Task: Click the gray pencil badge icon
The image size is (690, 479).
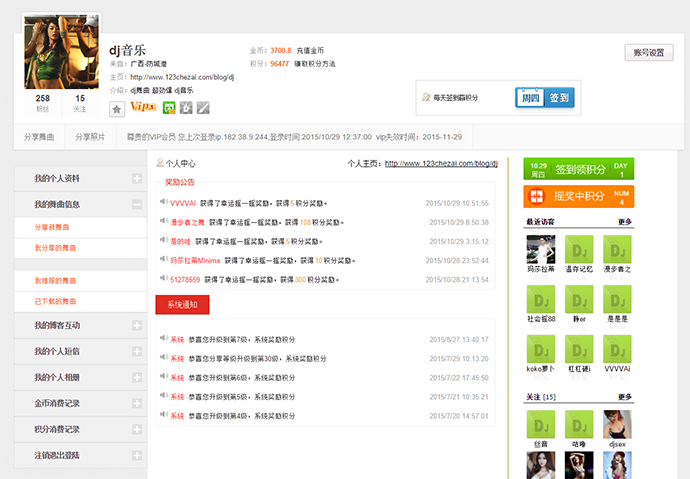Action: click(x=203, y=108)
